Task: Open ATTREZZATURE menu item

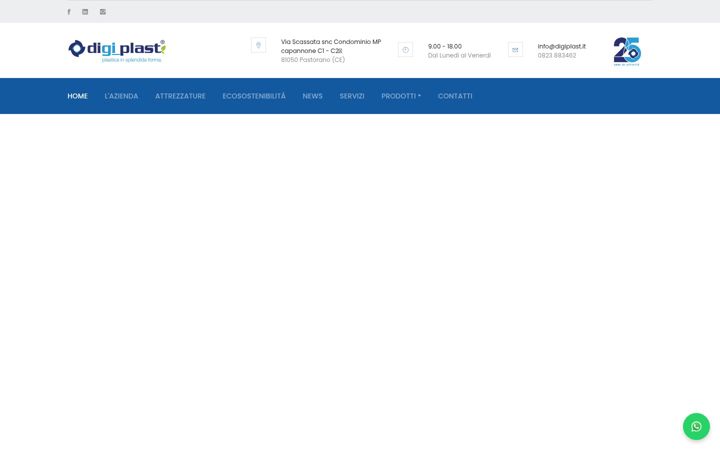Action: click(x=180, y=96)
